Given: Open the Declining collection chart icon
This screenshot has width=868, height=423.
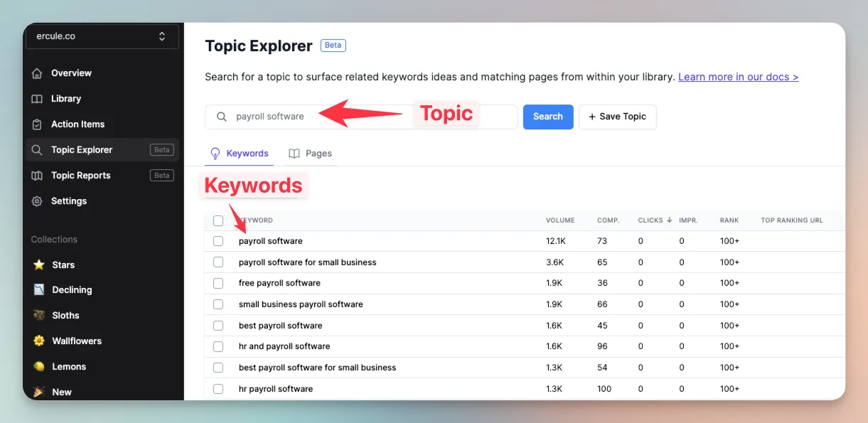Looking at the screenshot, I should point(39,290).
